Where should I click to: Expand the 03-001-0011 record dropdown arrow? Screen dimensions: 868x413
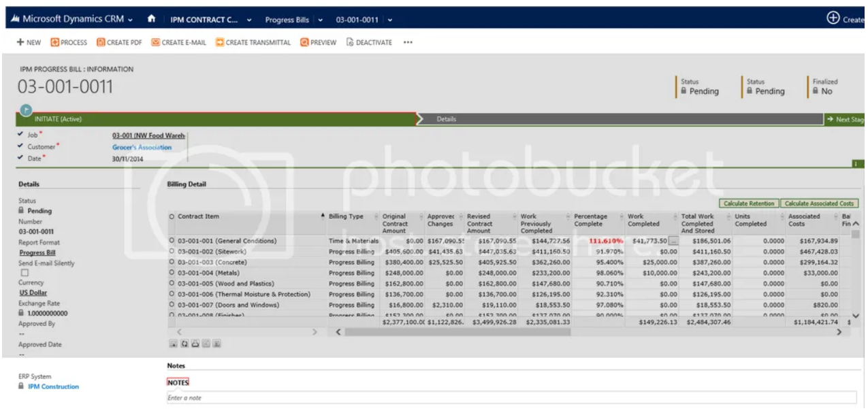coord(389,19)
